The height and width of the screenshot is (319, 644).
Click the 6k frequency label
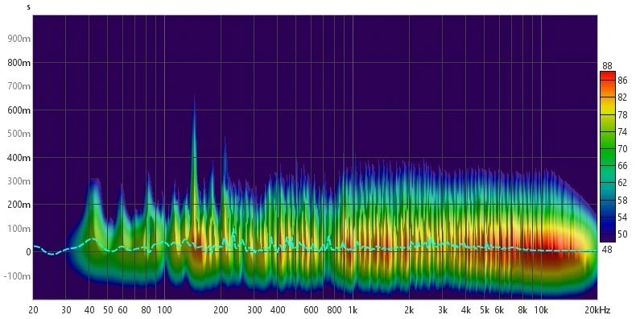[499, 309]
